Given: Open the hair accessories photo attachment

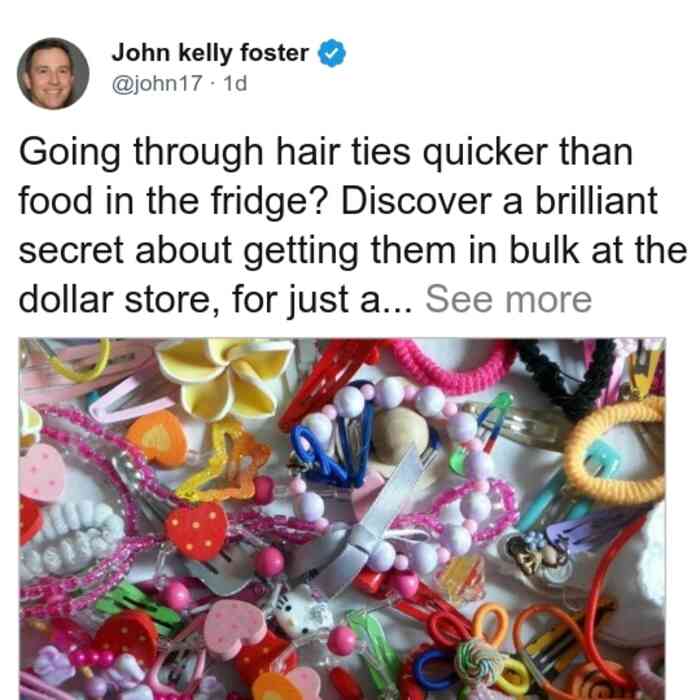Looking at the screenshot, I should (x=342, y=519).
